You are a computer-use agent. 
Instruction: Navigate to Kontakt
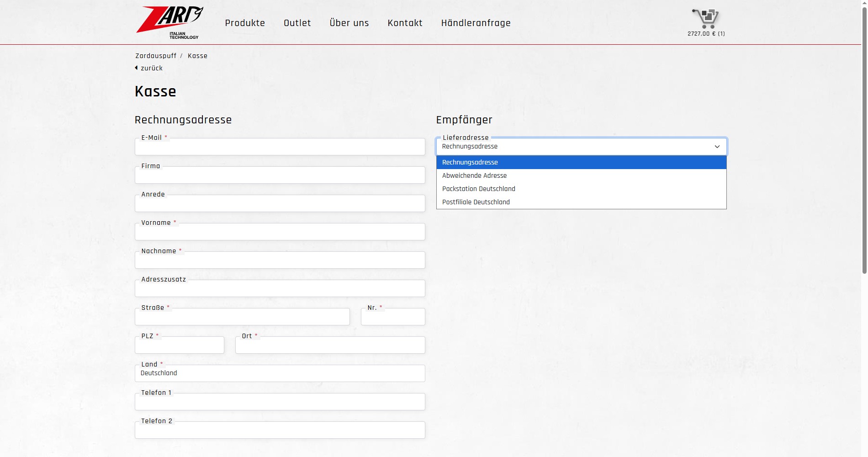[405, 23]
